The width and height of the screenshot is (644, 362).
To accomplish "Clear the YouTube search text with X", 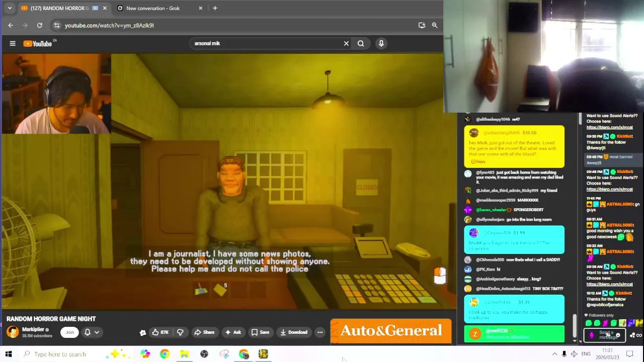I will click(x=346, y=43).
